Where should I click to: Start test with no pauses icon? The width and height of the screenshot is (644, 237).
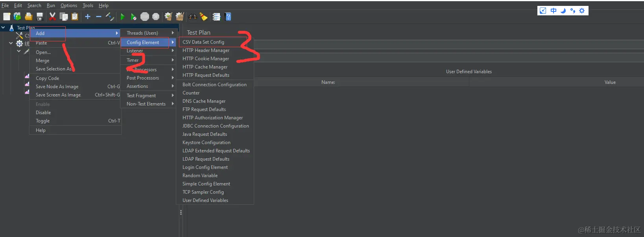tap(134, 17)
